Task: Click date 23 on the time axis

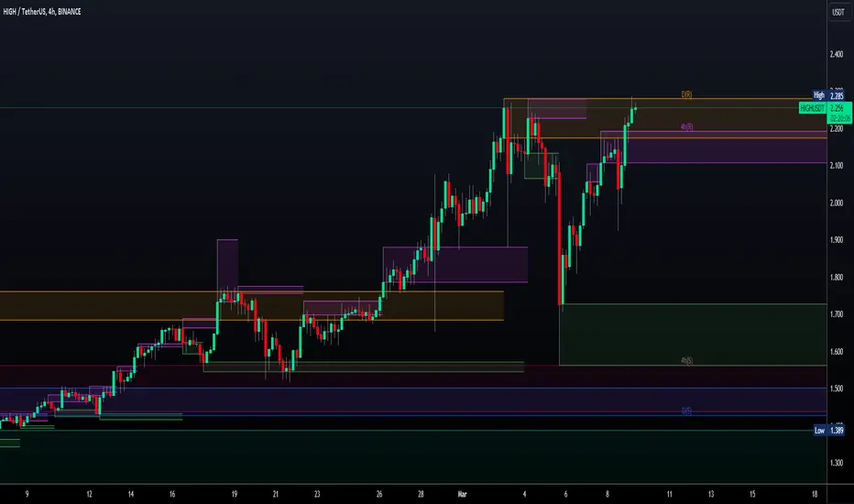Action: [317, 494]
